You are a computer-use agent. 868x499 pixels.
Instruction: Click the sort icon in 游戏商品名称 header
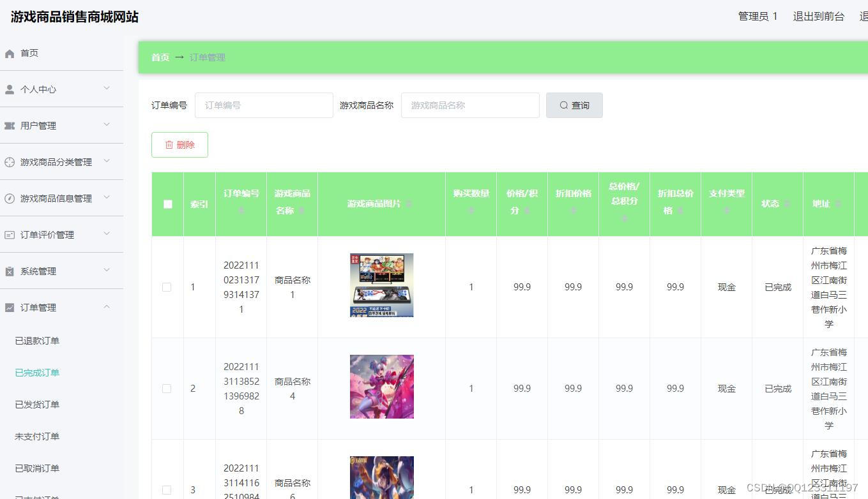coord(301,211)
